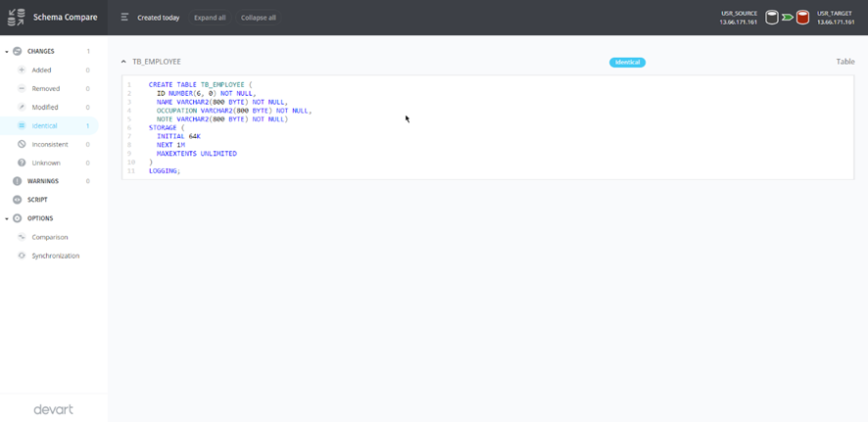868x422 pixels.
Task: Collapse the TB_EMPLOYEE table panel
Action: pos(123,62)
